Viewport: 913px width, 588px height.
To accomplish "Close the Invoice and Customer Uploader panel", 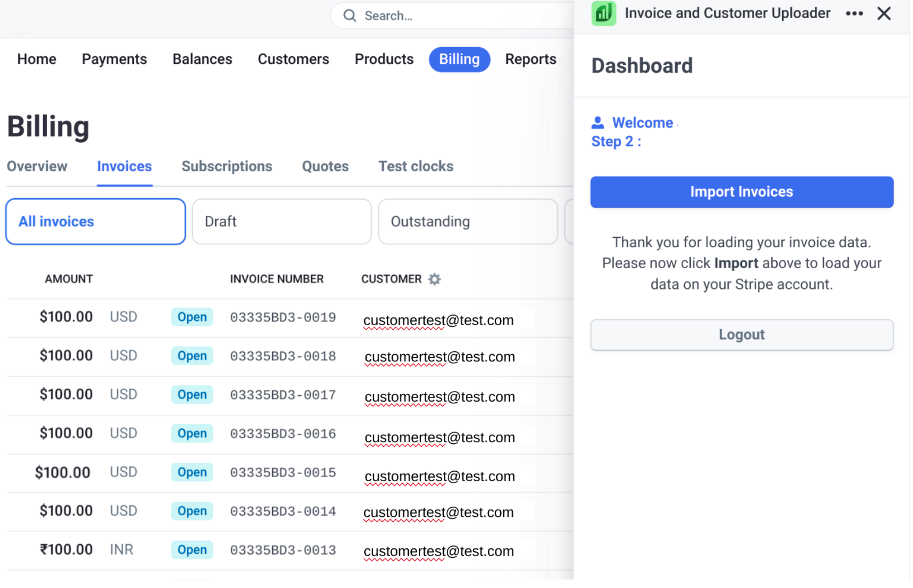I will [x=884, y=13].
